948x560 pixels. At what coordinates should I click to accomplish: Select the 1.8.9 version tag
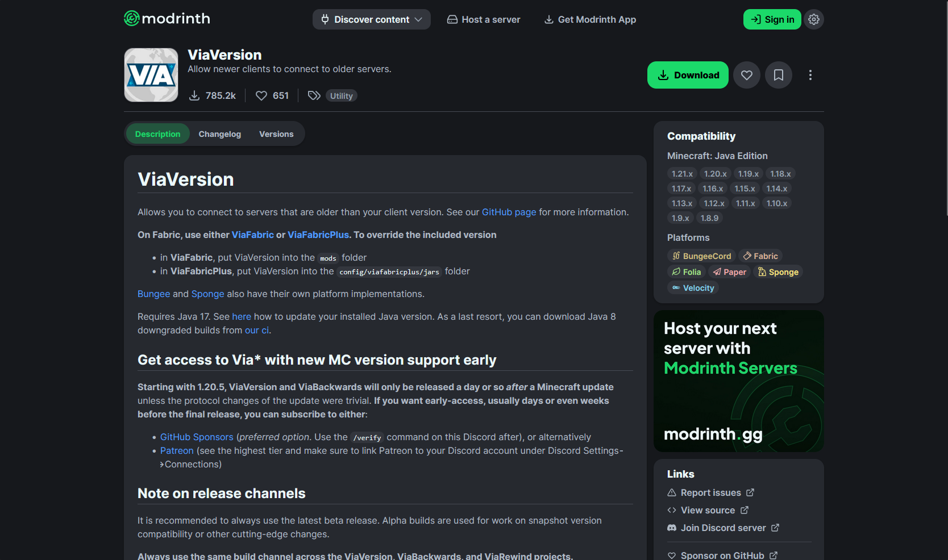tap(709, 218)
